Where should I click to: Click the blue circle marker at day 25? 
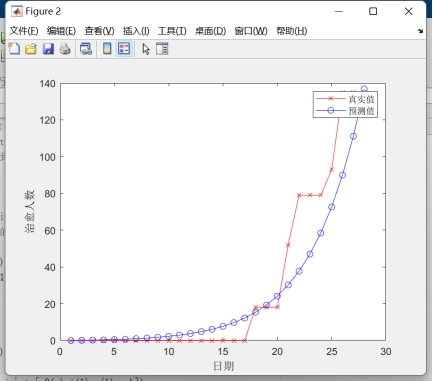pyautogui.click(x=331, y=207)
